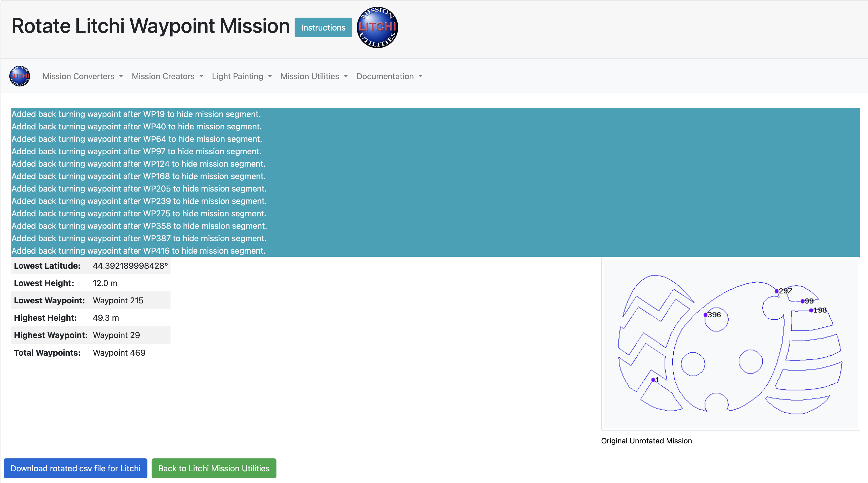
Task: Click message about WP387 back turning waypoint
Action: [139, 238]
